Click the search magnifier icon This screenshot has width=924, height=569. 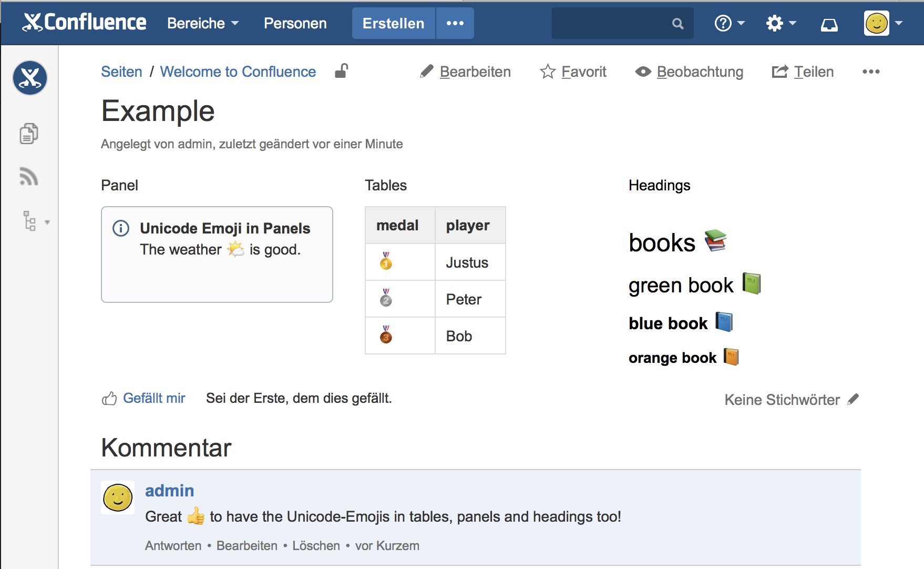coord(677,24)
